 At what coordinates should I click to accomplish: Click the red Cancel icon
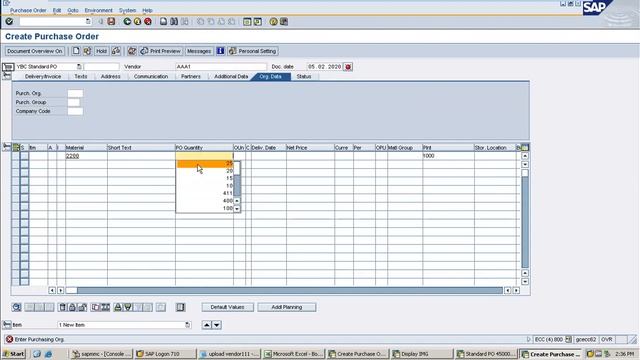tap(148, 21)
